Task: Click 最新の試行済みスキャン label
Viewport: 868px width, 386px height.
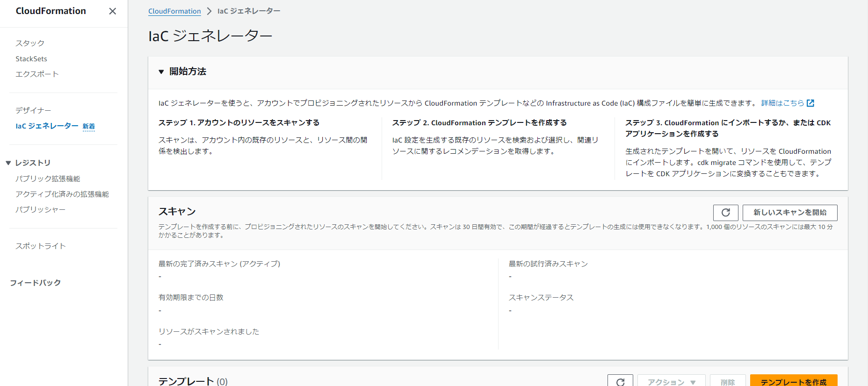Action: click(548, 264)
